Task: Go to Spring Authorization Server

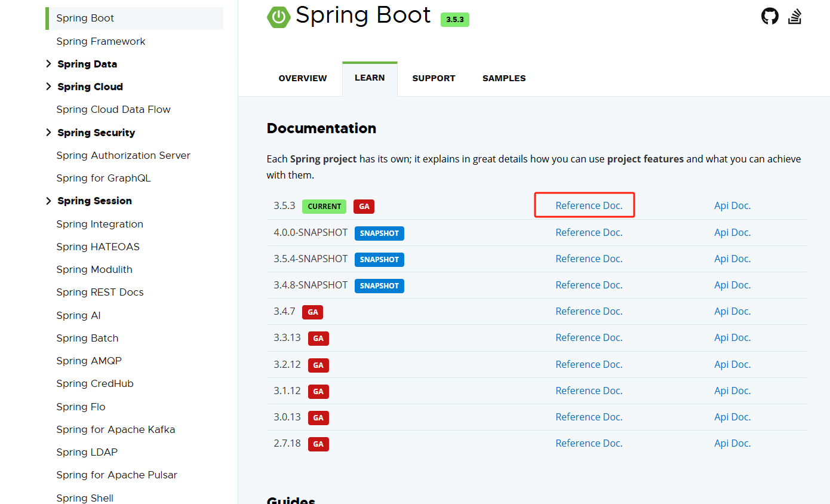Action: tap(123, 155)
